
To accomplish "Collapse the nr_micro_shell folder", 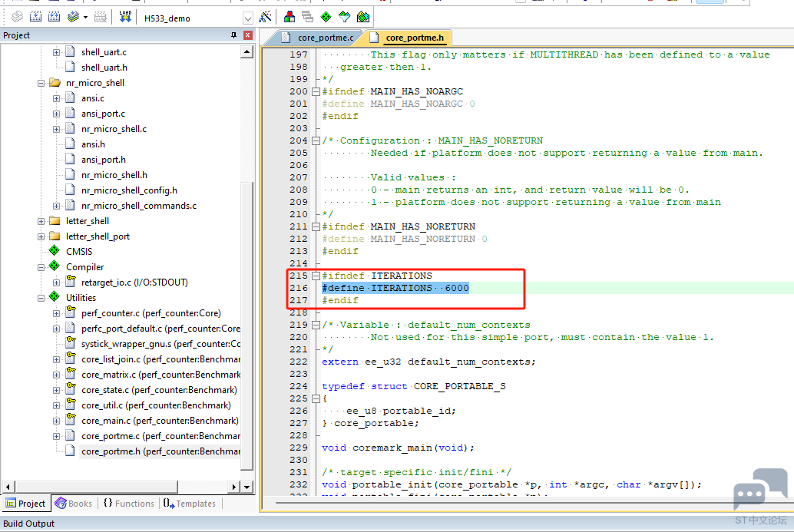I will click(41, 83).
